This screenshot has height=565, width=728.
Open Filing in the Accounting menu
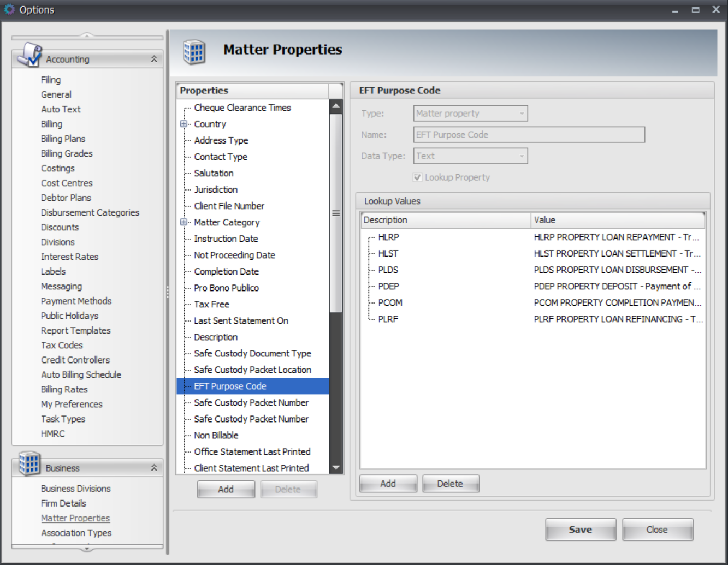(51, 80)
